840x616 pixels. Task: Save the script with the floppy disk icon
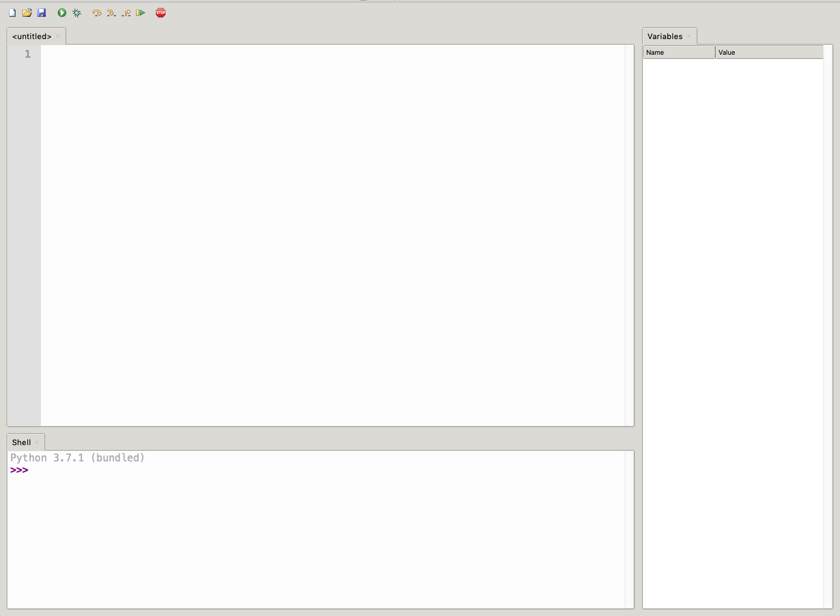point(42,13)
